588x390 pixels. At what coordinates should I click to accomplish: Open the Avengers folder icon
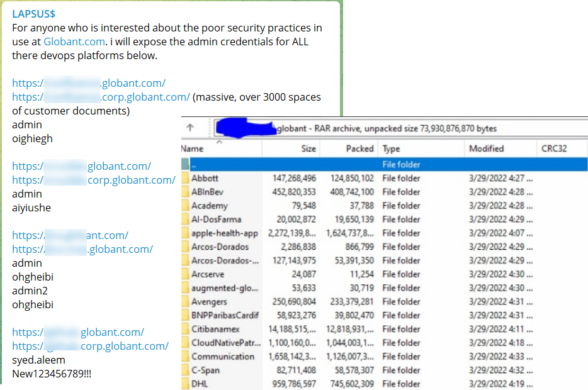point(185,301)
